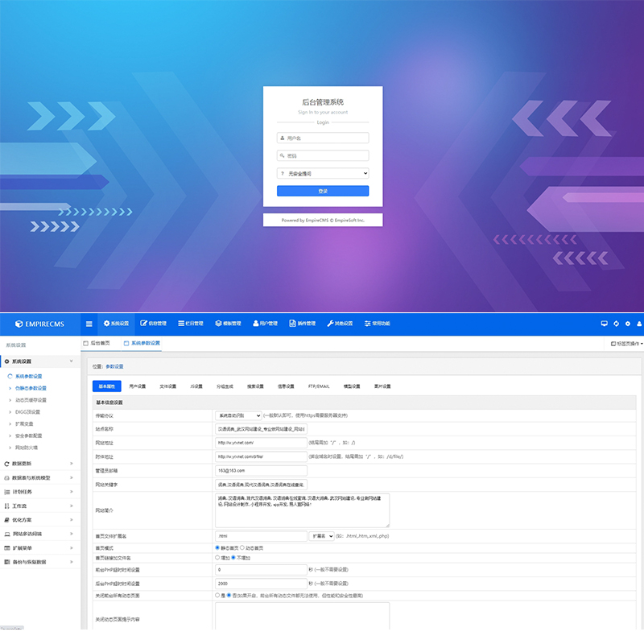Select the 图片设置 settings tab
The height and width of the screenshot is (644, 644).
383,386
